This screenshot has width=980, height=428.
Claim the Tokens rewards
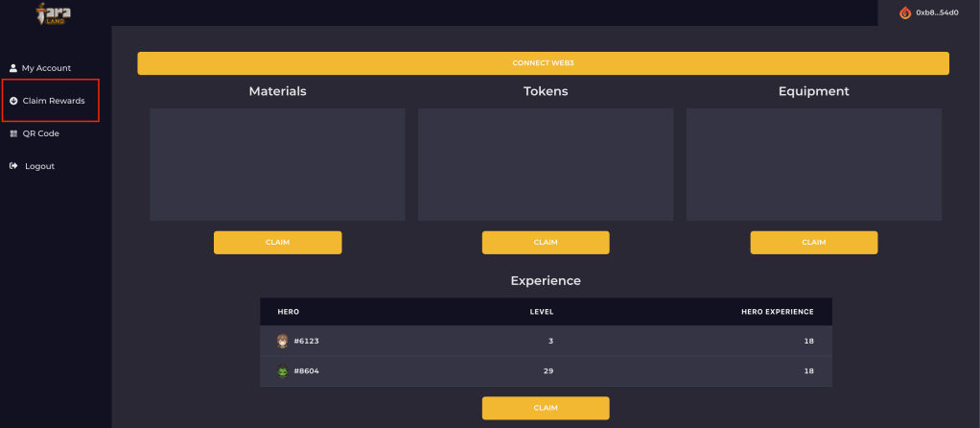pyautogui.click(x=546, y=243)
